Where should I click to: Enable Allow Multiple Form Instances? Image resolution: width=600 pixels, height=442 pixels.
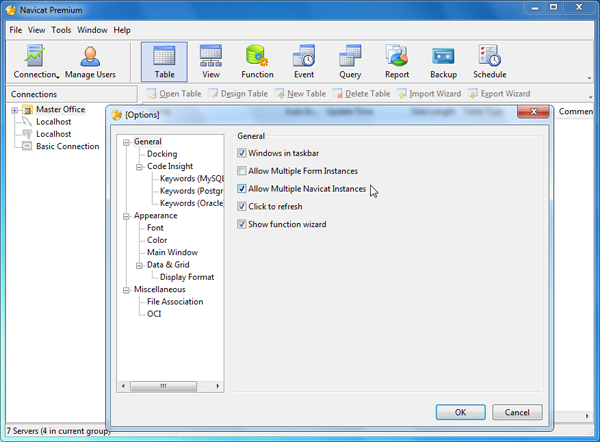coord(241,171)
